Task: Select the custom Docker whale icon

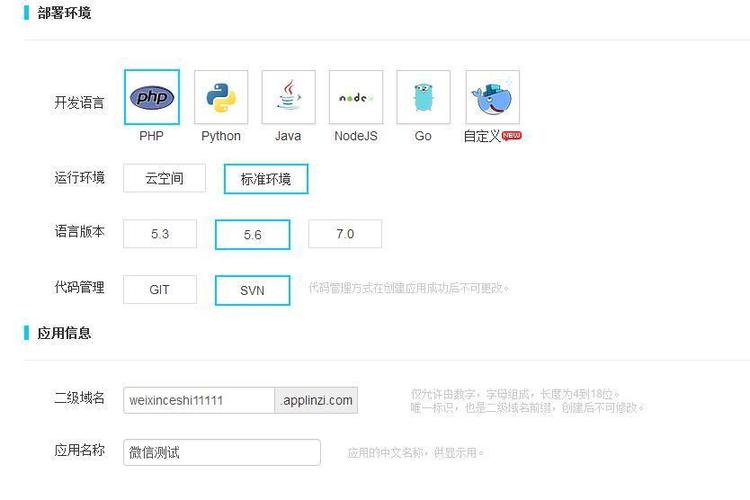Action: click(492, 97)
